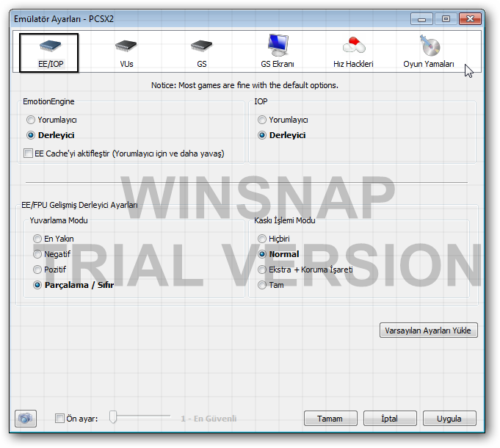Minimize the Emülatör Ayarları window
500x448 pixels.
tap(421, 19)
